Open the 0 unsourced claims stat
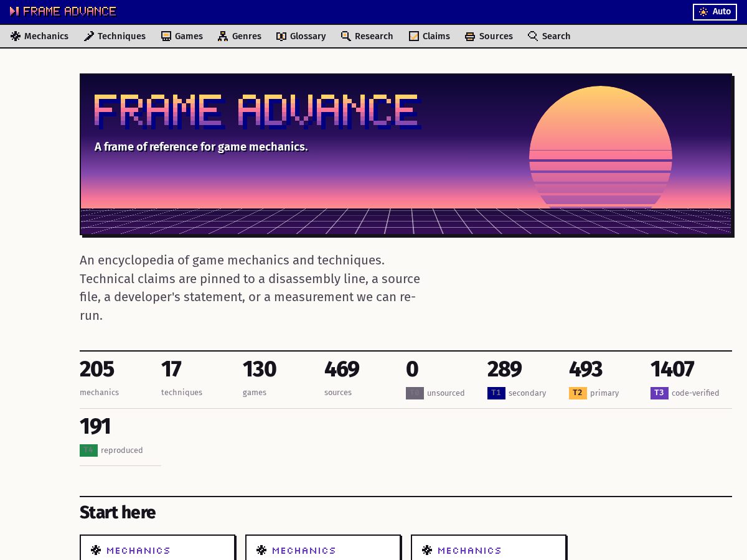Viewport: 747px width, 560px height. [x=446, y=380]
